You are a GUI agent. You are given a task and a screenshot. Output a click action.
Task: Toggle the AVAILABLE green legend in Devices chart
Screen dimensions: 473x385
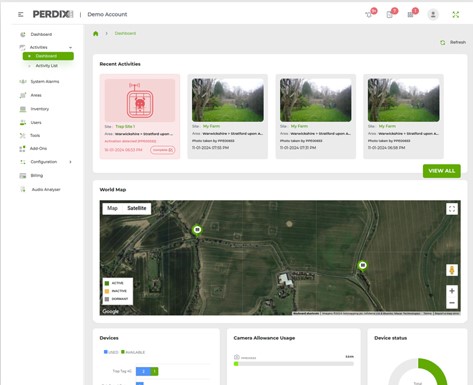(x=133, y=352)
